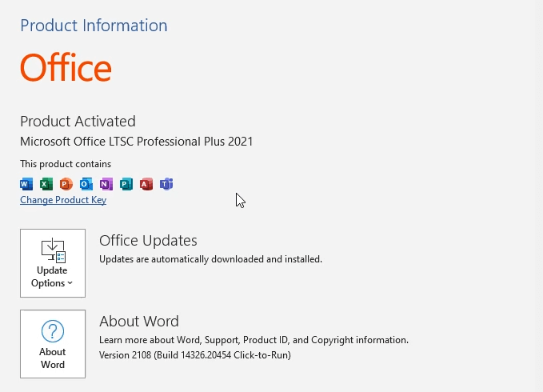Click the Office LTSC Professional Plus 2021 text
The width and height of the screenshot is (543, 392).
[x=137, y=142]
